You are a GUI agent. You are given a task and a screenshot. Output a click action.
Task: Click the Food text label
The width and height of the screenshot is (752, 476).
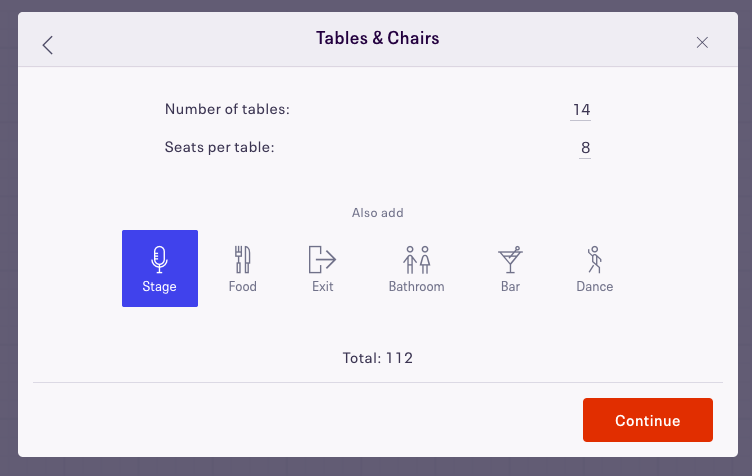(x=243, y=287)
